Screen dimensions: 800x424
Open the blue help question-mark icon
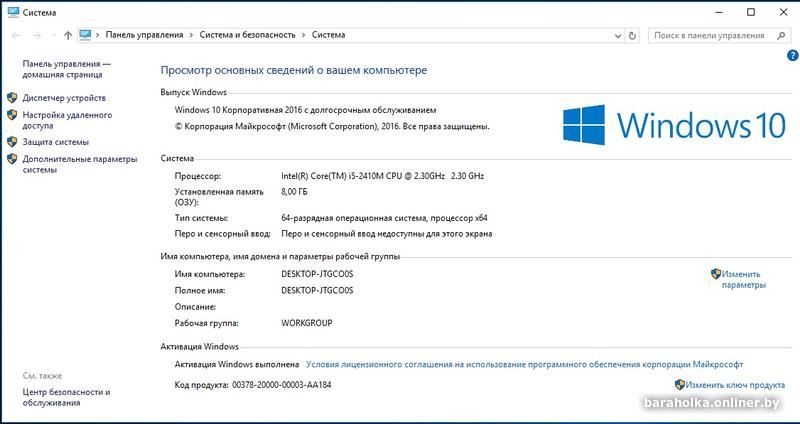pyautogui.click(x=792, y=55)
